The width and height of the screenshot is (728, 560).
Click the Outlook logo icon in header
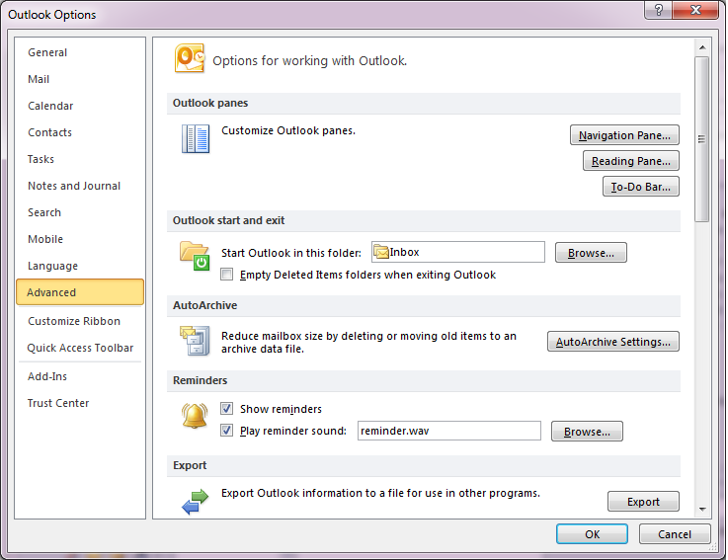coord(190,59)
